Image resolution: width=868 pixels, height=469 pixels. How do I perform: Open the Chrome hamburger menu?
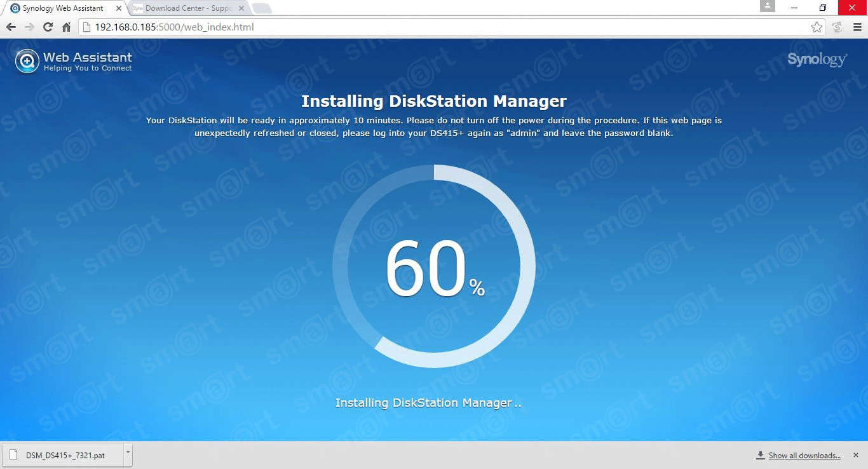click(857, 27)
